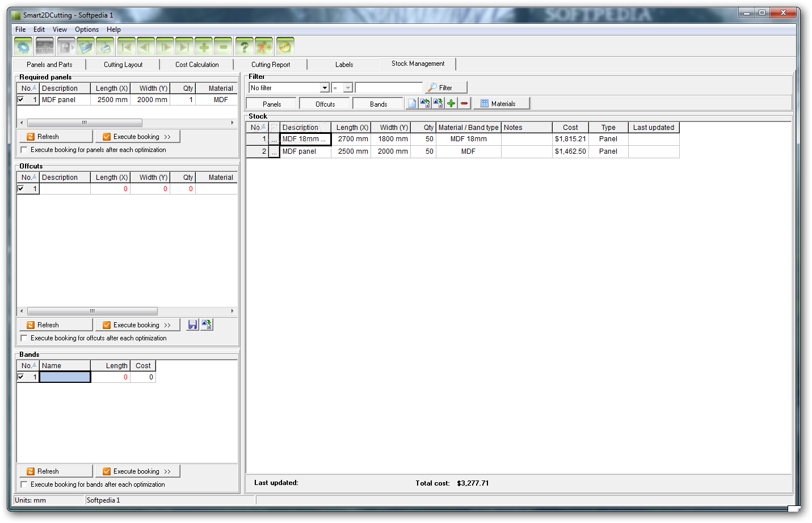812x523 pixels.
Task: Select the Bands Name cell in row 1
Action: pyautogui.click(x=65, y=377)
